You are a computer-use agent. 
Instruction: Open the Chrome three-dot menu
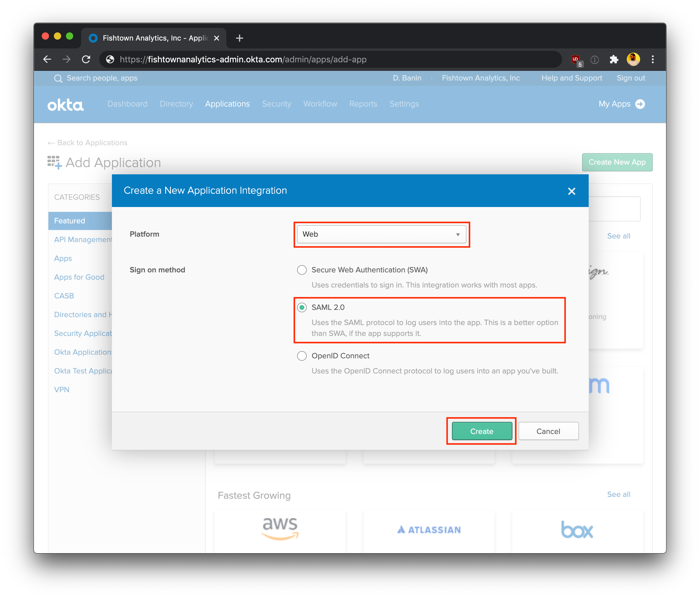click(x=653, y=59)
